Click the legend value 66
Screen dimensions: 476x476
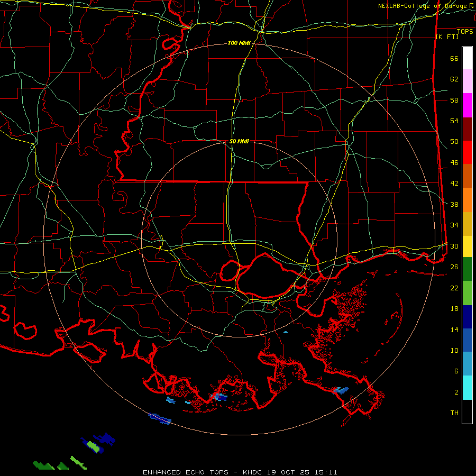tap(454, 58)
